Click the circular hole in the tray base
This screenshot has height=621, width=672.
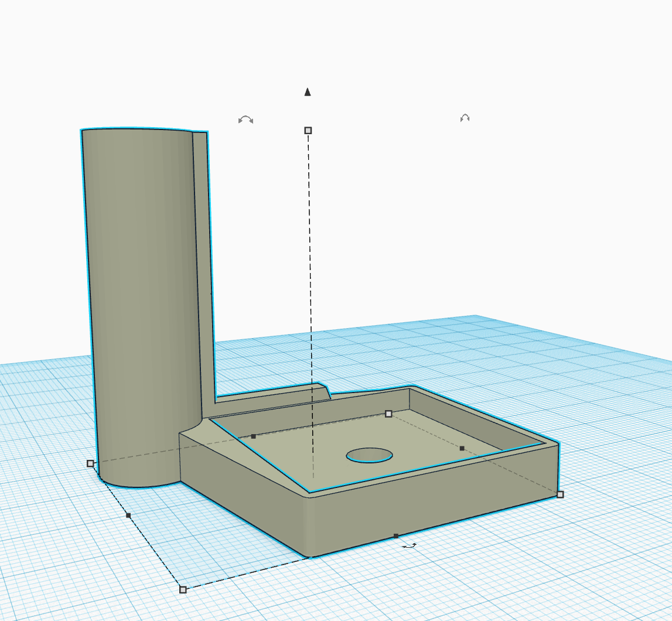tap(369, 456)
